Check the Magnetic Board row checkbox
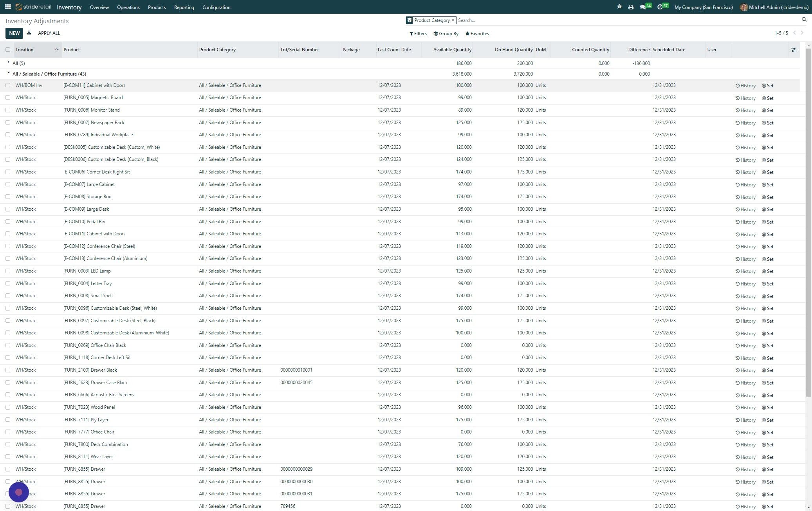Screen dimensions: 812x511 pos(8,98)
